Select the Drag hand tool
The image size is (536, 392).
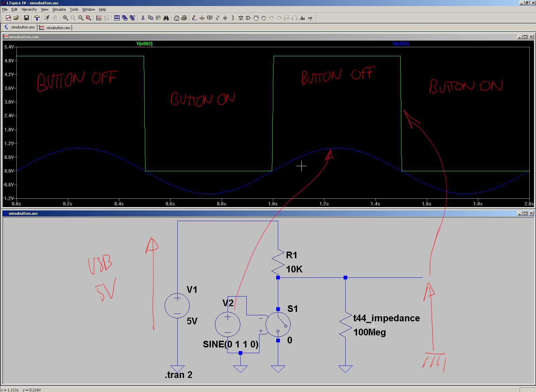(x=264, y=18)
